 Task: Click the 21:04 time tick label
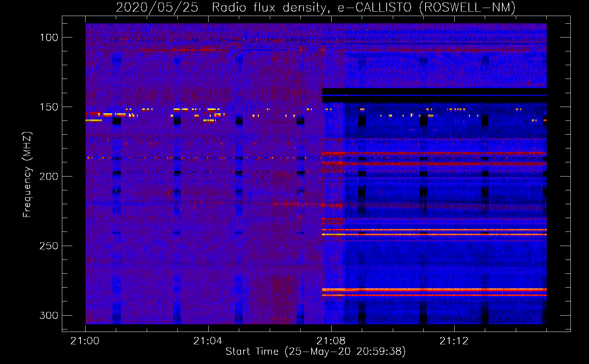[x=208, y=341]
